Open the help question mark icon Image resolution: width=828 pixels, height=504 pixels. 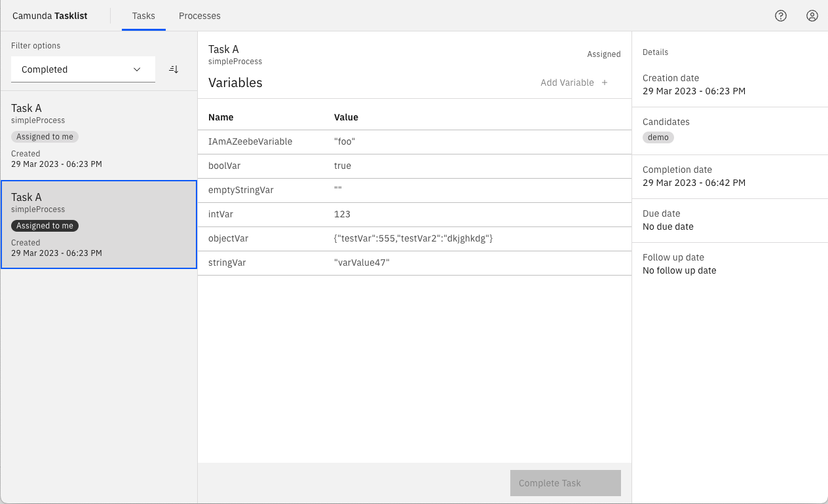point(780,16)
